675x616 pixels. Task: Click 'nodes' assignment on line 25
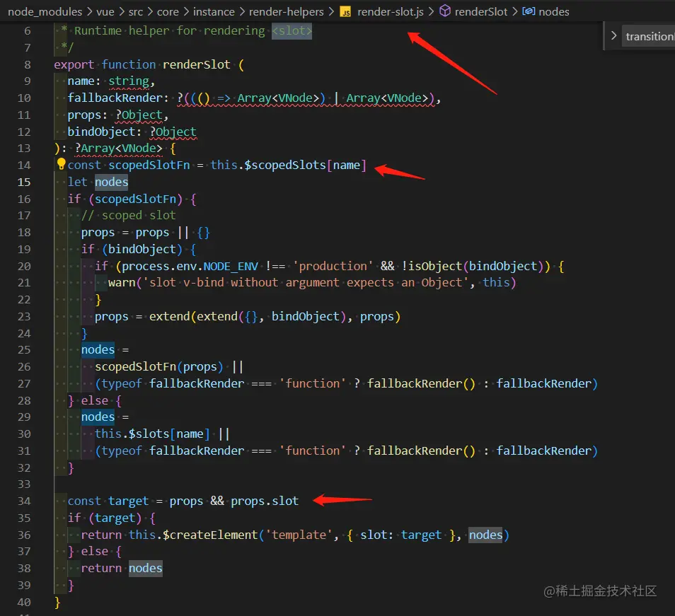tap(98, 349)
